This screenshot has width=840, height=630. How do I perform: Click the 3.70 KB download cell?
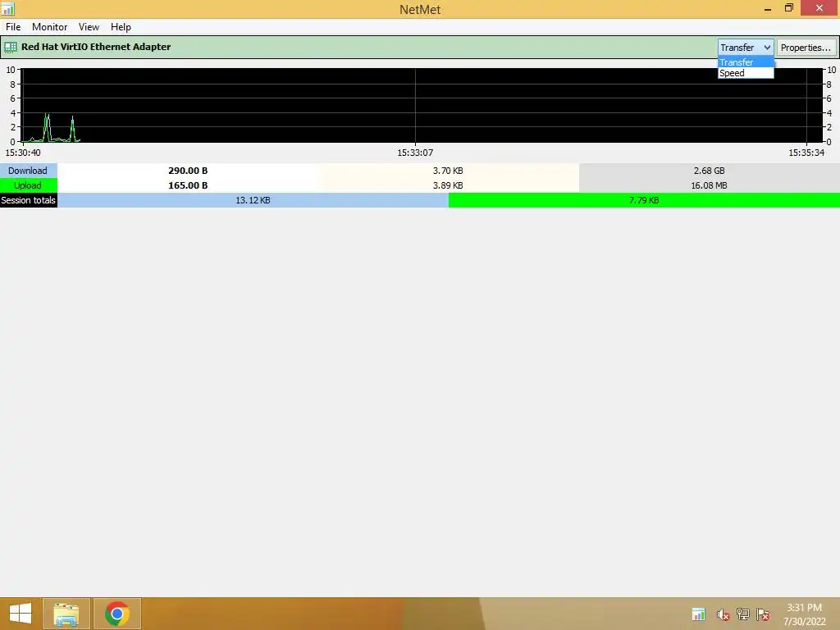(x=449, y=171)
